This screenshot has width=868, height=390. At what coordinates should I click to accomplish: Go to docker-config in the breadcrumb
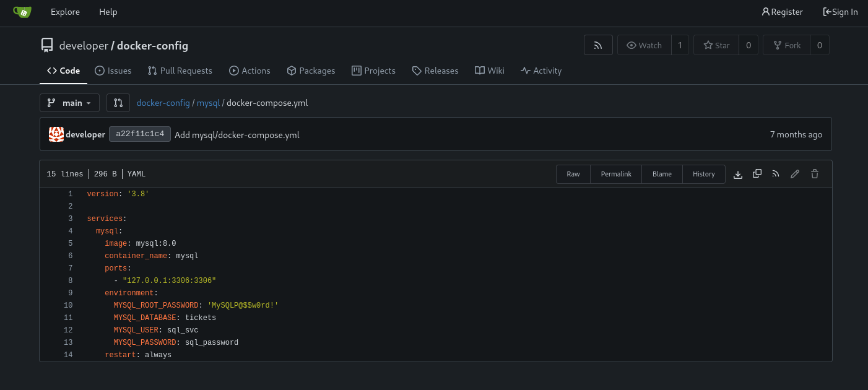(x=163, y=103)
